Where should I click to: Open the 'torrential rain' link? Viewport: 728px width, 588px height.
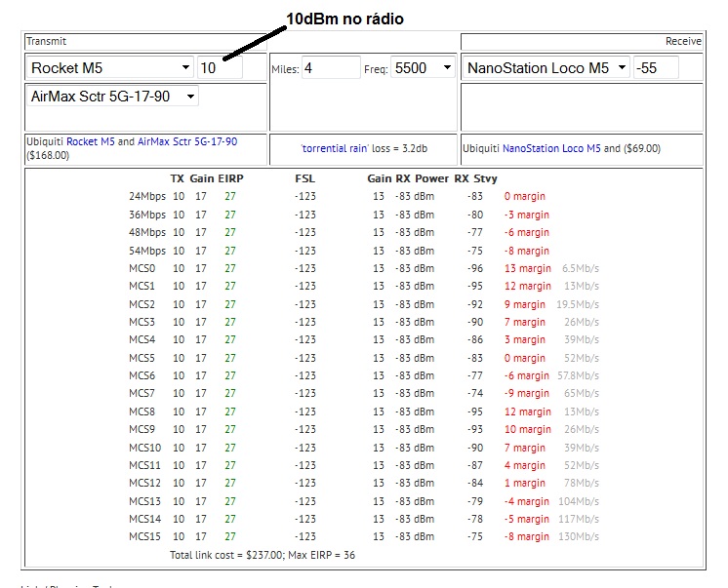coord(335,148)
